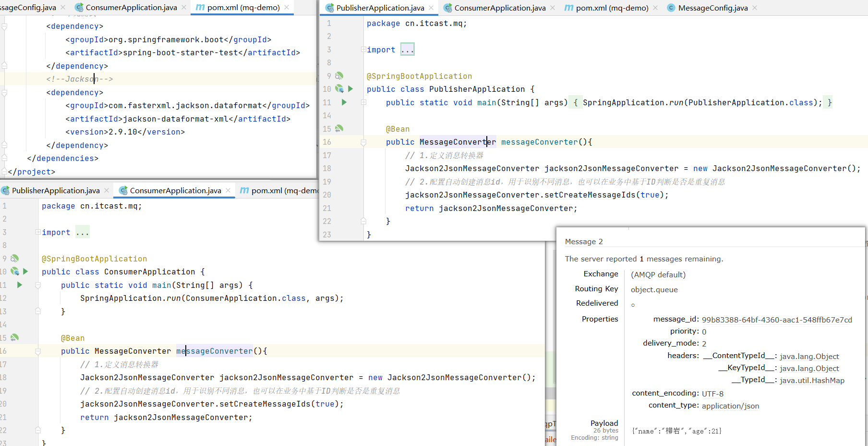Click Spring bean icon beside @SpringBootApplication in ConsumerApplication

tap(14, 259)
